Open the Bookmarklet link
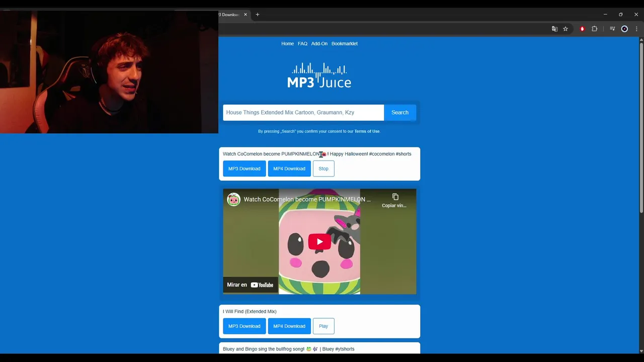644x362 pixels. click(x=345, y=44)
